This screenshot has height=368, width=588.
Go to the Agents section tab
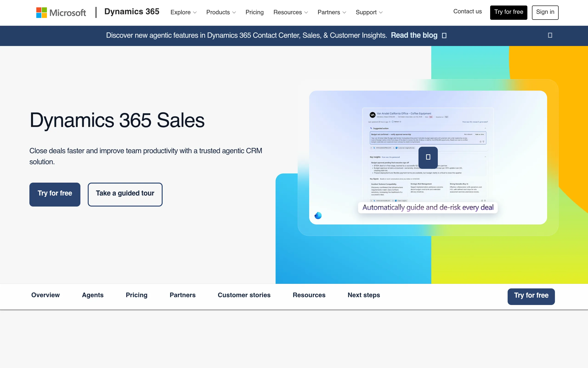(x=93, y=295)
